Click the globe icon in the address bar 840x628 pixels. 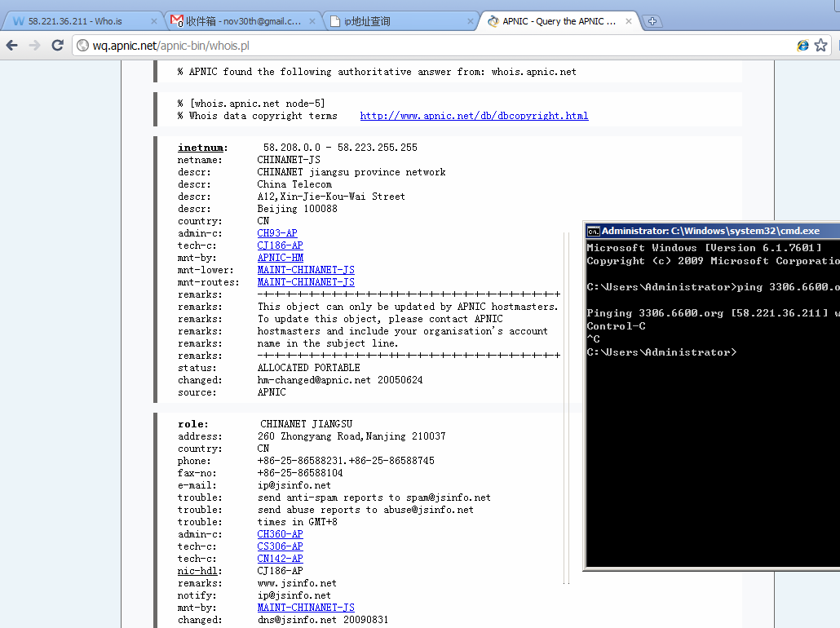tap(82, 46)
